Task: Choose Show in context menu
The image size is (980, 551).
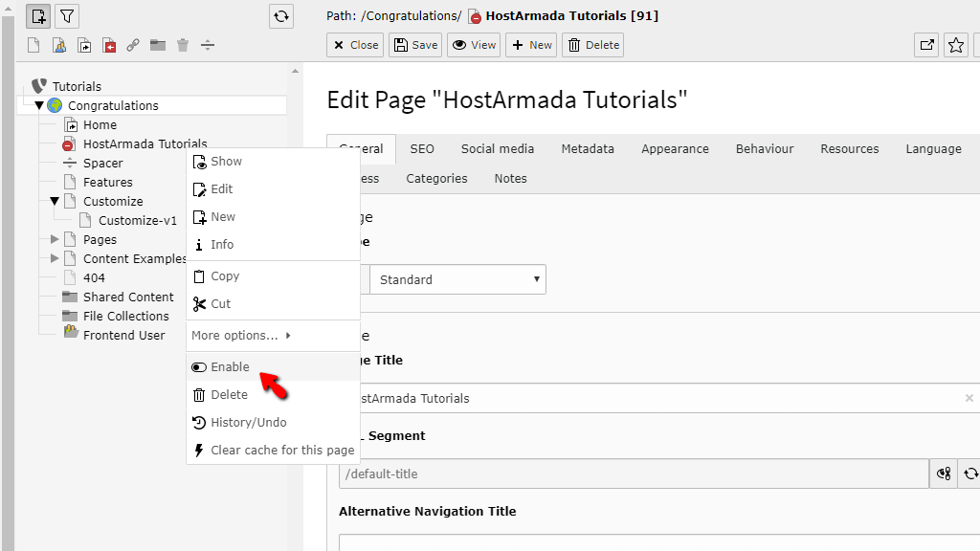Action: coord(273,161)
